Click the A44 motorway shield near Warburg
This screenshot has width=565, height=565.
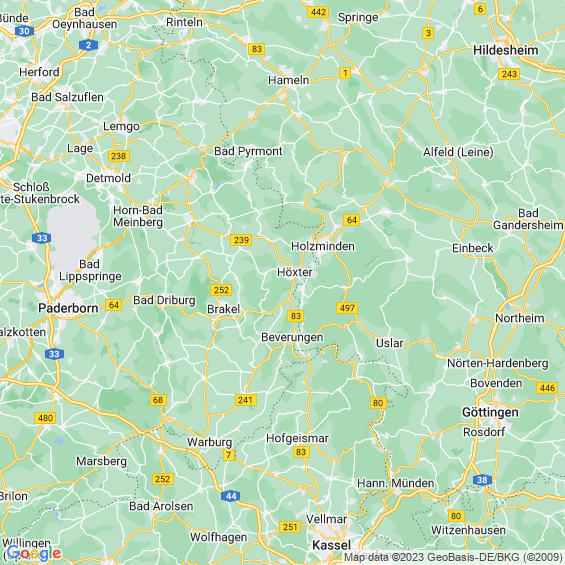pyautogui.click(x=231, y=496)
